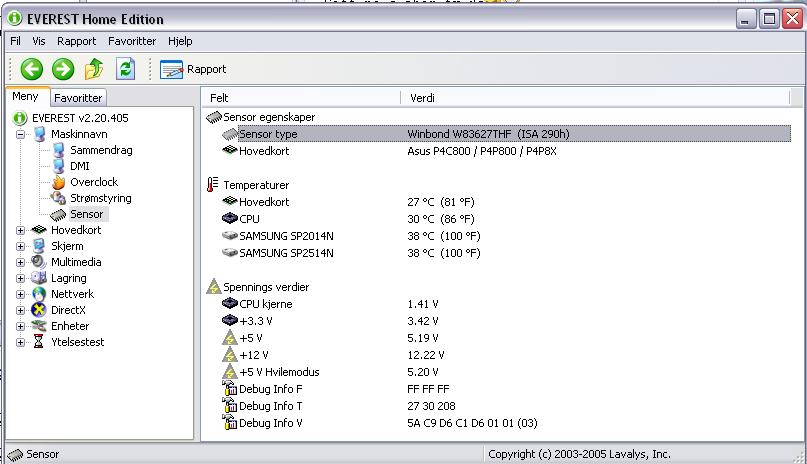Screen dimensions: 807x464
Task: Click the CPU temperature chip icon
Action: tap(230, 218)
